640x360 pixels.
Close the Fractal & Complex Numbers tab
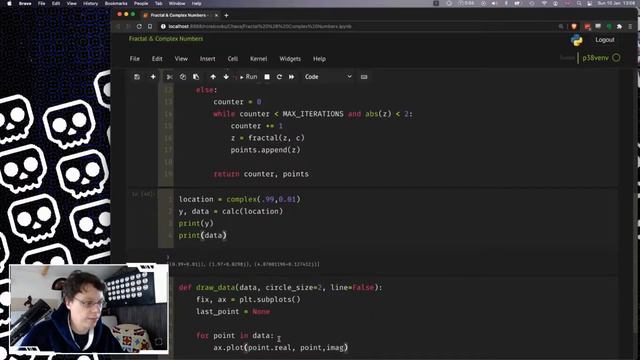pos(216,16)
